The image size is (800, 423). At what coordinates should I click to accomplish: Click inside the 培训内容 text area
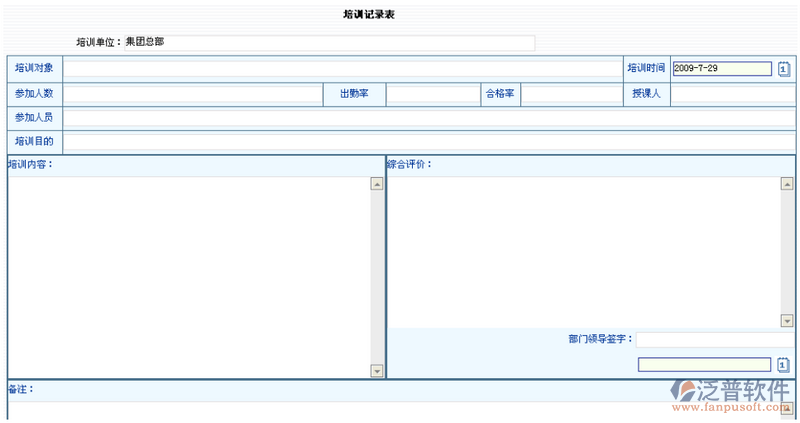click(x=189, y=277)
